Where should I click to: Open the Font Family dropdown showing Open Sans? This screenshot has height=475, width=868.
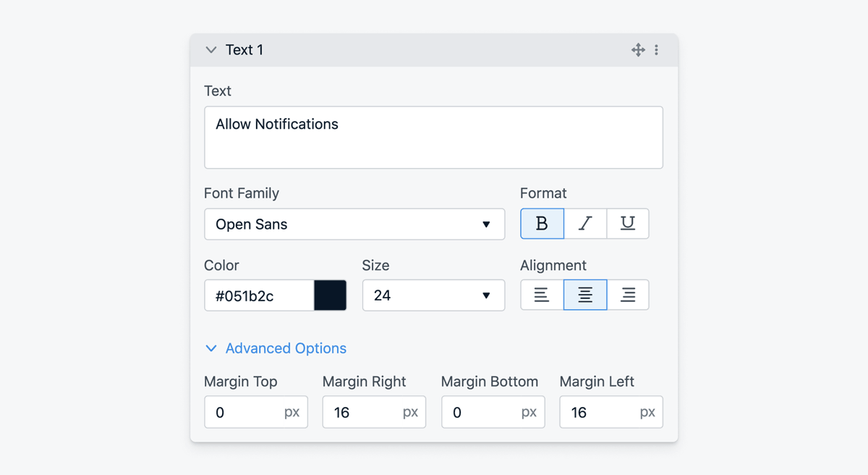pyautogui.click(x=354, y=224)
